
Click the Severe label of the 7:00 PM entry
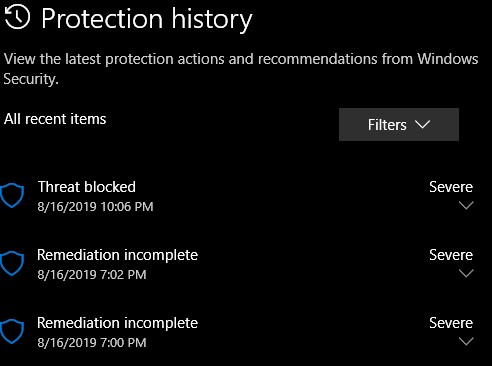click(x=451, y=323)
